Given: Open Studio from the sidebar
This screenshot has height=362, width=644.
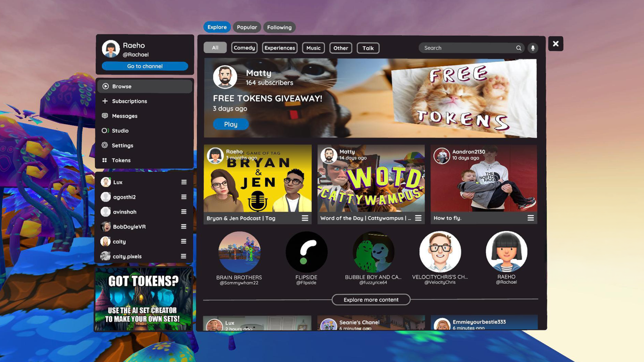Looking at the screenshot, I should click(120, 131).
